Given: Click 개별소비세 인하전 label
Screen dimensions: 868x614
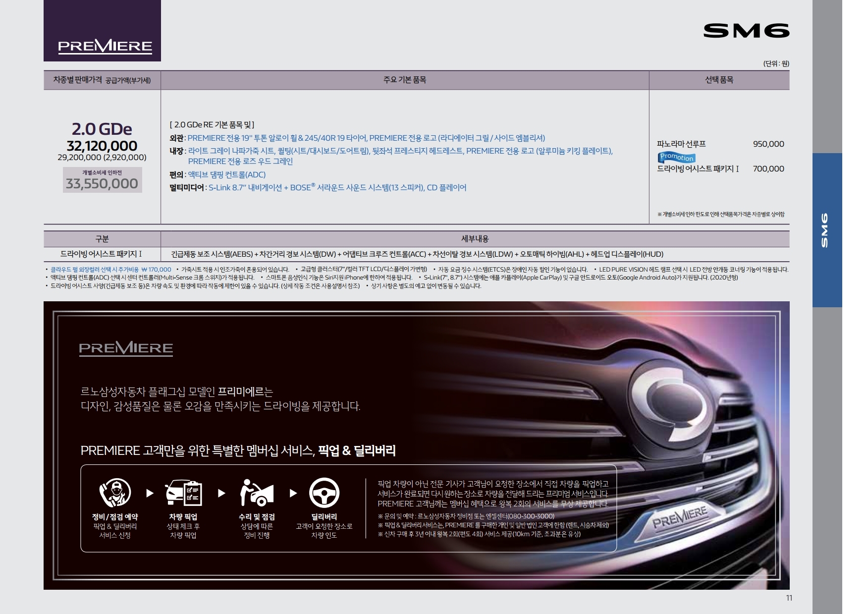Looking at the screenshot, I should [102, 172].
